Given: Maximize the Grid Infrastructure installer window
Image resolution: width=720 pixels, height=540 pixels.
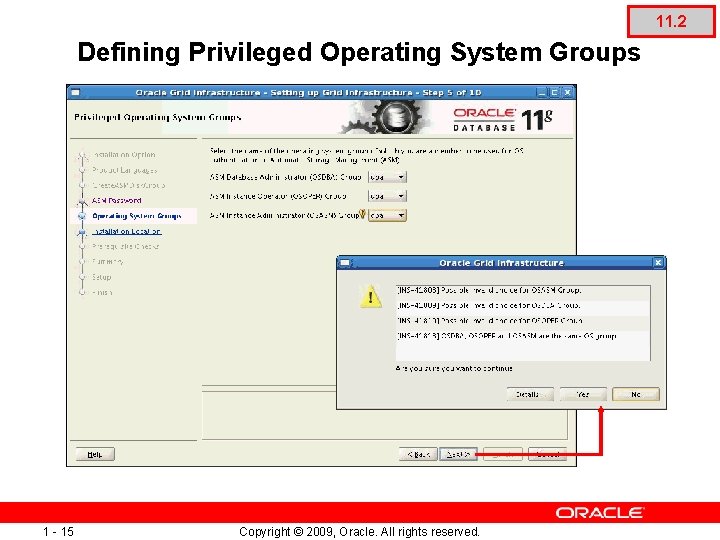Looking at the screenshot, I should point(555,93).
